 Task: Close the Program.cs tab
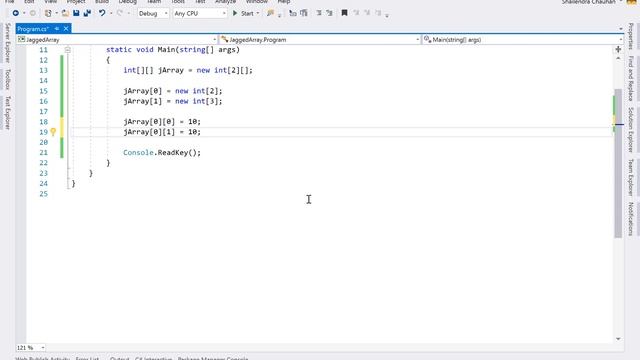66,29
